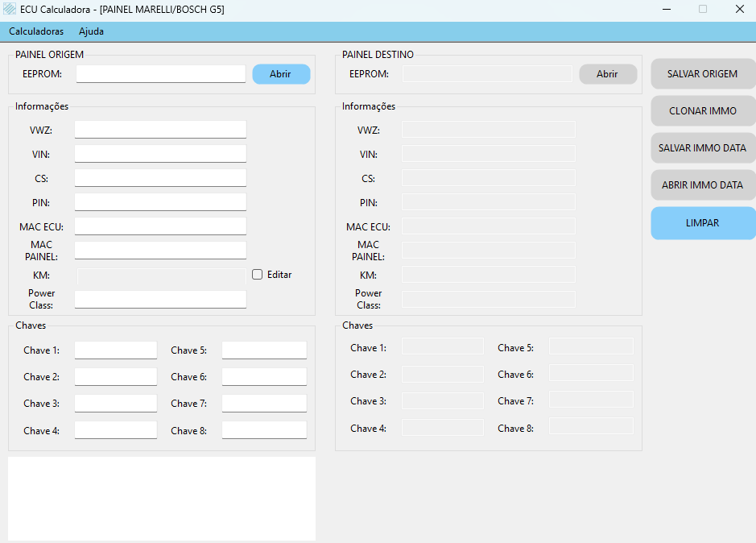Image resolution: width=756 pixels, height=543 pixels.
Task: Enable the Editar checkbox beside KM
Action: (258, 275)
